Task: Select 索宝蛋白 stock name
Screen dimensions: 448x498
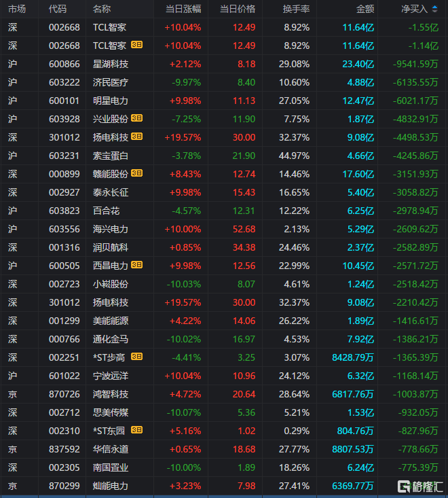Action: [x=111, y=156]
